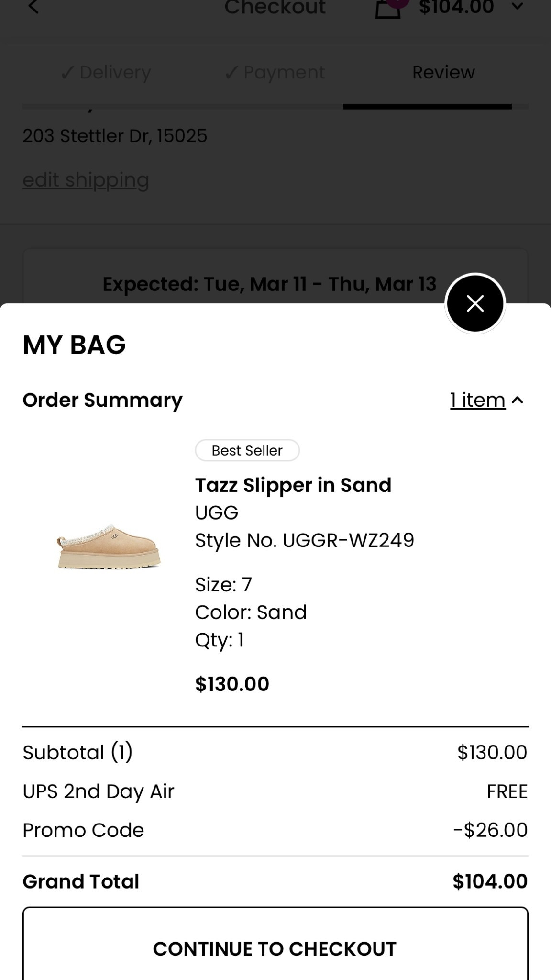Click the X to close My Bag panel

tap(475, 303)
